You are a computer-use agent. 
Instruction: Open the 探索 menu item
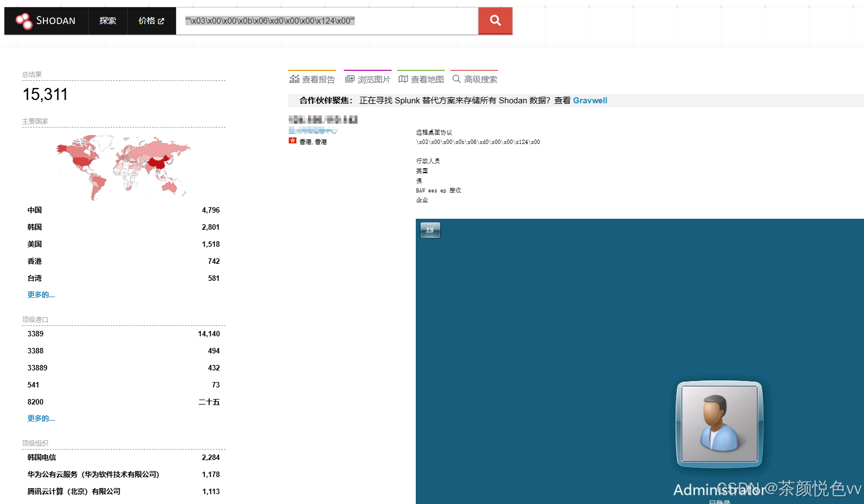[108, 21]
